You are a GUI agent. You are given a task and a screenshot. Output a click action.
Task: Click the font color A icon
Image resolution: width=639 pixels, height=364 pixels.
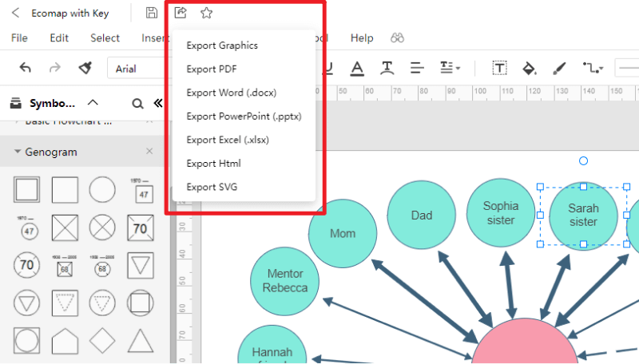[x=357, y=69]
